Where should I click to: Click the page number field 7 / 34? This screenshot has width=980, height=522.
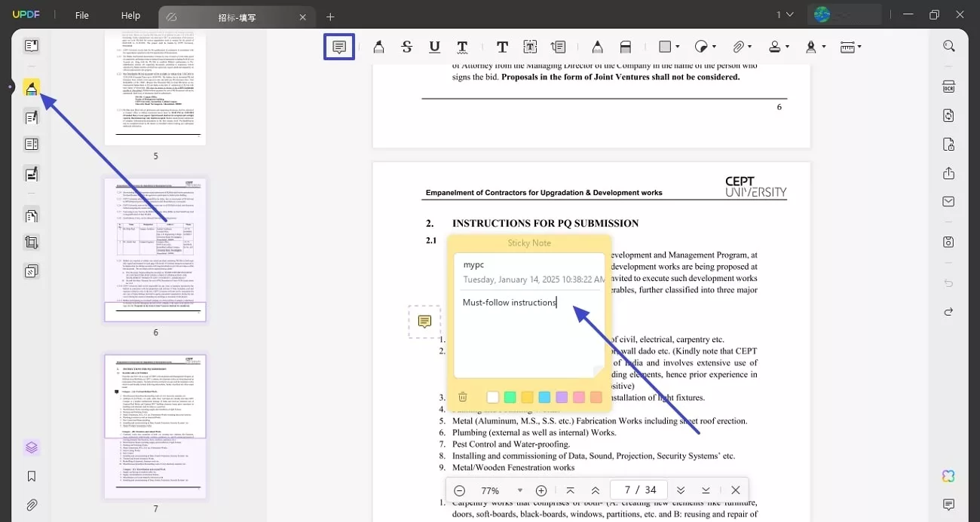[x=638, y=490]
